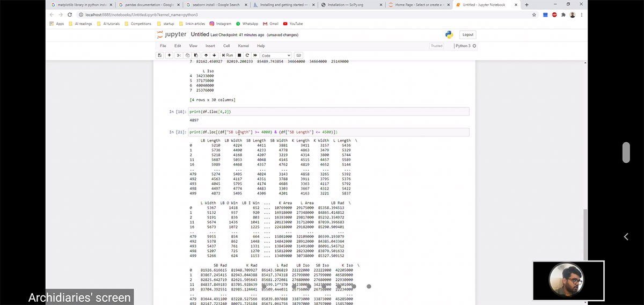Restart kernel and run all with fast-forward icon
This screenshot has width=644, height=305.
coord(255,55)
